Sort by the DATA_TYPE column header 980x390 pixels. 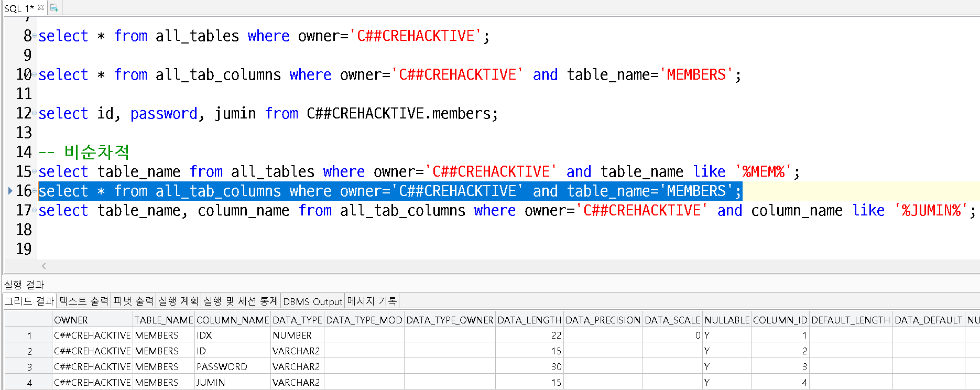[x=297, y=320]
